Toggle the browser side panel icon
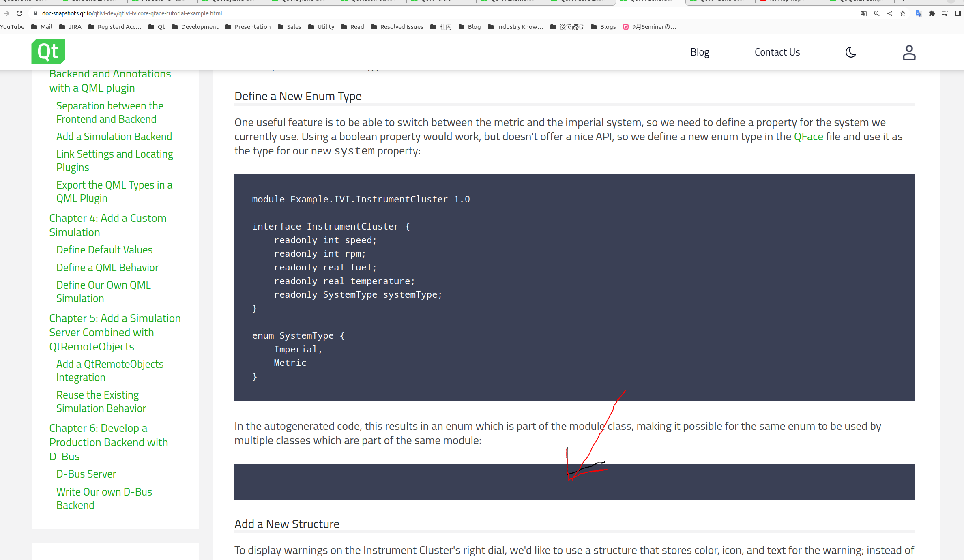Image resolution: width=964 pixels, height=560 pixels. [958, 13]
